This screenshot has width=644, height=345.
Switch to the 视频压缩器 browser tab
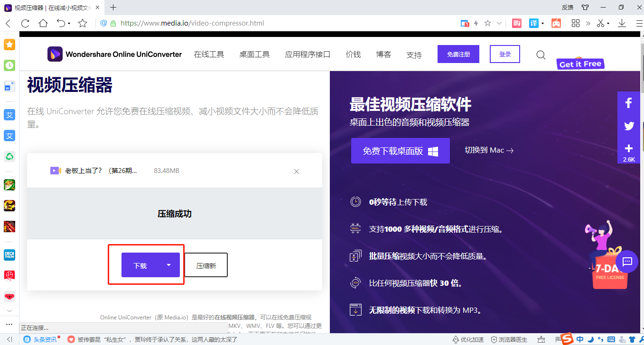(51, 8)
